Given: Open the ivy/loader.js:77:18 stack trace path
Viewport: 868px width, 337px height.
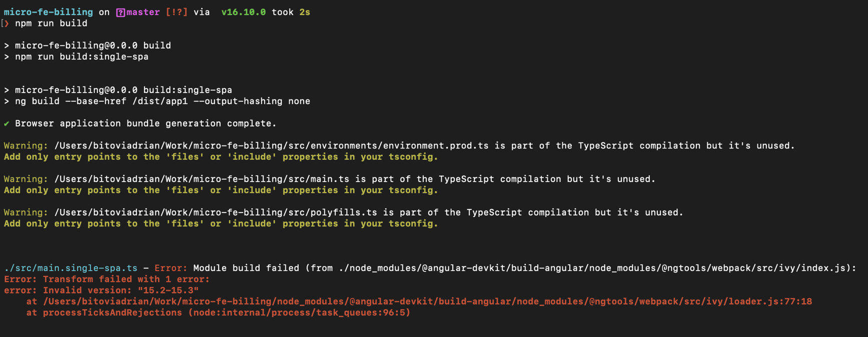Looking at the screenshot, I should click(x=427, y=301).
